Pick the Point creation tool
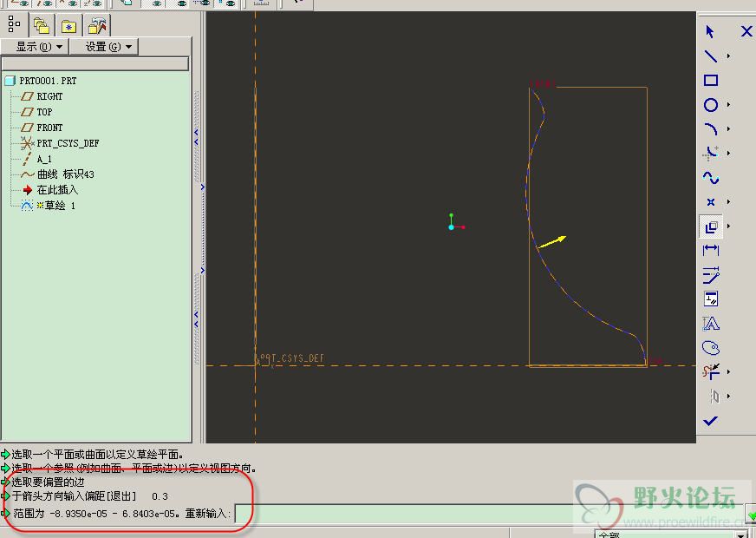The image size is (756, 538). click(711, 201)
